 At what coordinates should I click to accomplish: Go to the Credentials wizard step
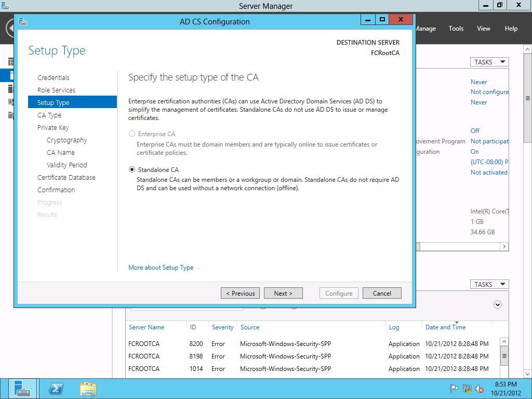click(x=54, y=78)
